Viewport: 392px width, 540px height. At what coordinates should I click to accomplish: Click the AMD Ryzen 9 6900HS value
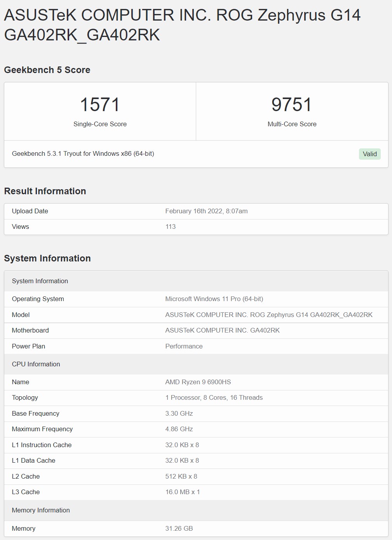coord(198,382)
